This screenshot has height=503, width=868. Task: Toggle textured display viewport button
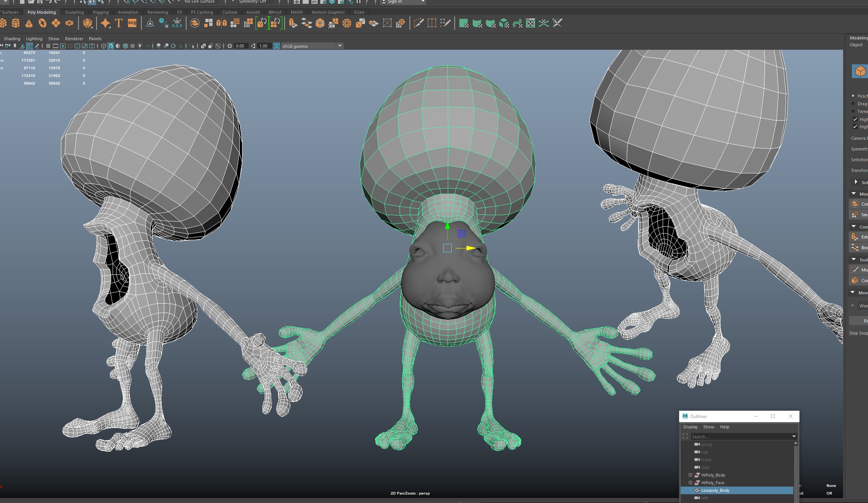[133, 46]
